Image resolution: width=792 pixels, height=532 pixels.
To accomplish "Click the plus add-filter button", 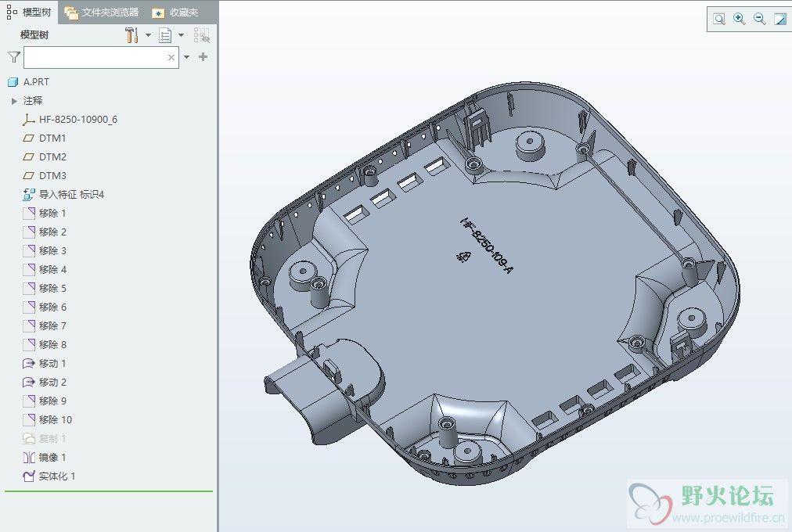I will coord(203,56).
